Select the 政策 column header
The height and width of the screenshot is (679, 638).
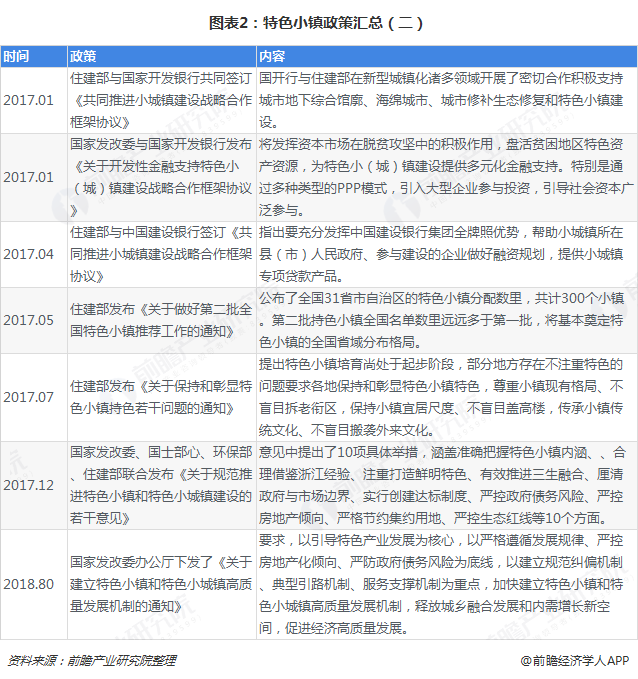pyautogui.click(x=83, y=55)
